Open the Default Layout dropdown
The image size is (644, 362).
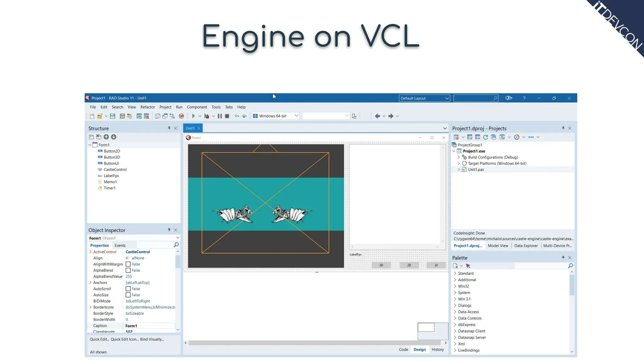click(424, 98)
